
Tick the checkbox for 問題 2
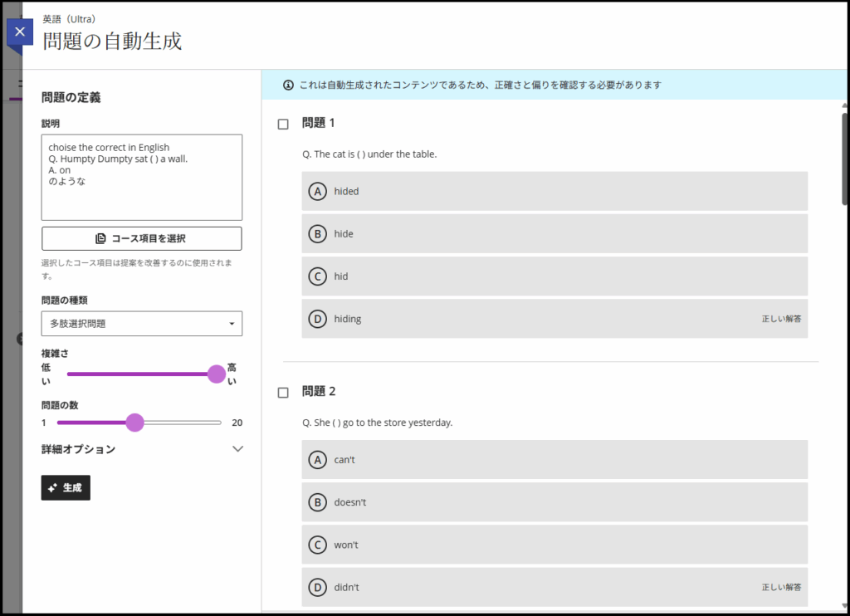tap(283, 393)
